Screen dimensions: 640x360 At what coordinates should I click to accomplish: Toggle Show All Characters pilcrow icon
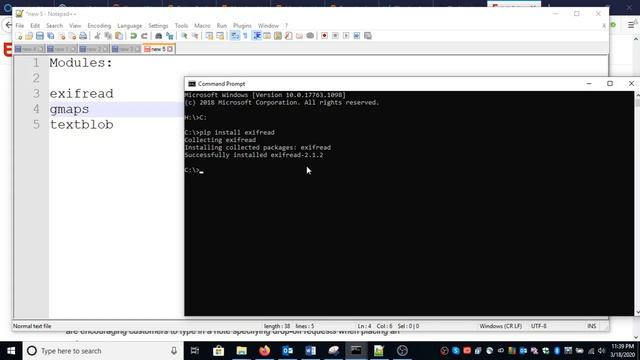coord(246,36)
